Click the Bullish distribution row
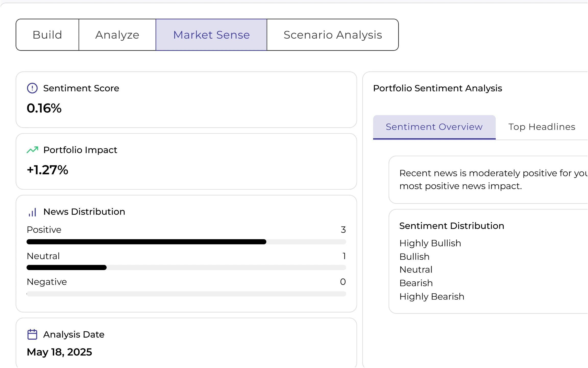The height and width of the screenshot is (368, 588). 414,257
